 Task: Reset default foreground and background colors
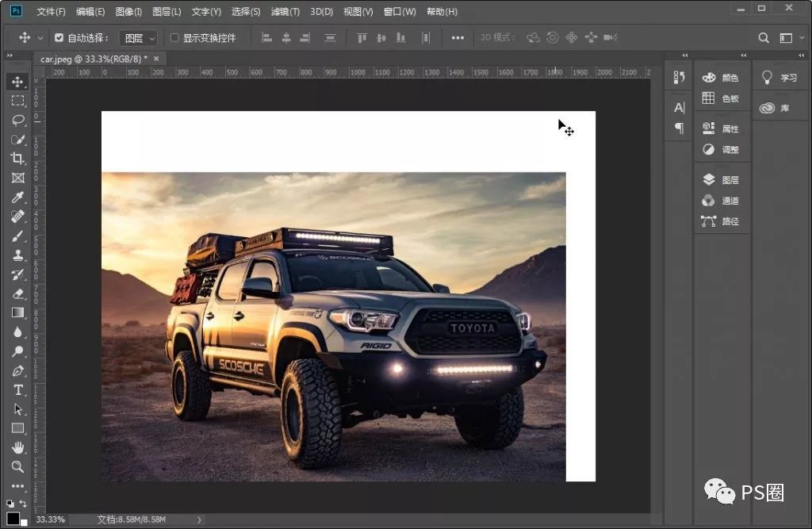tap(10, 503)
